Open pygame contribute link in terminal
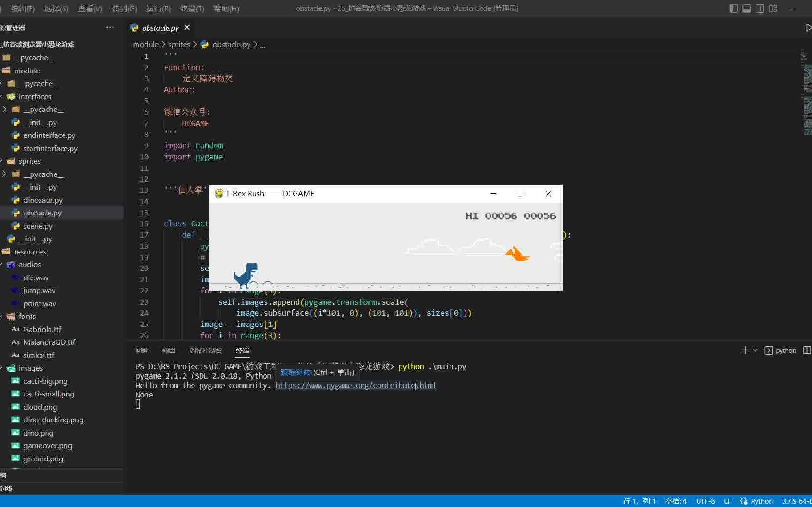 click(x=355, y=385)
